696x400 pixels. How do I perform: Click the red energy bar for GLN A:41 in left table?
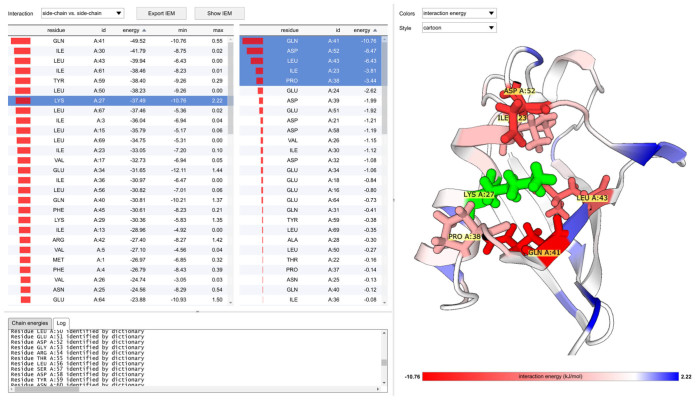[21, 42]
